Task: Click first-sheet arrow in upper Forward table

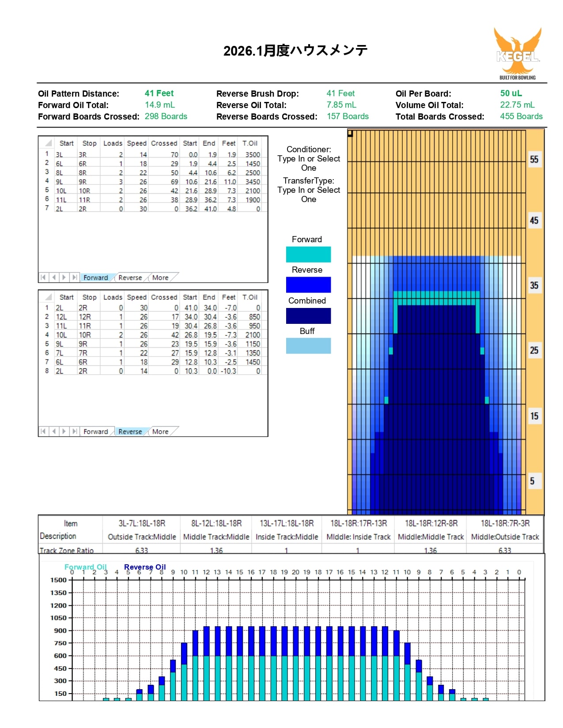Action: (x=43, y=278)
